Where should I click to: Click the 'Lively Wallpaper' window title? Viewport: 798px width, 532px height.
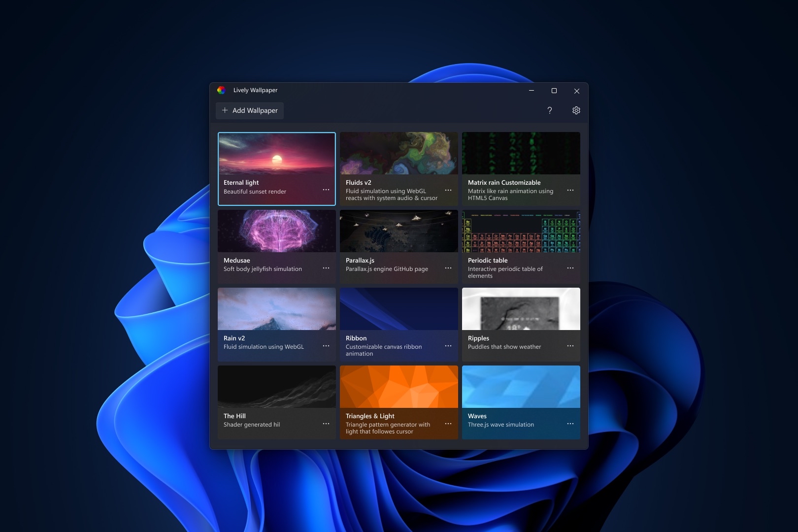[x=255, y=90]
